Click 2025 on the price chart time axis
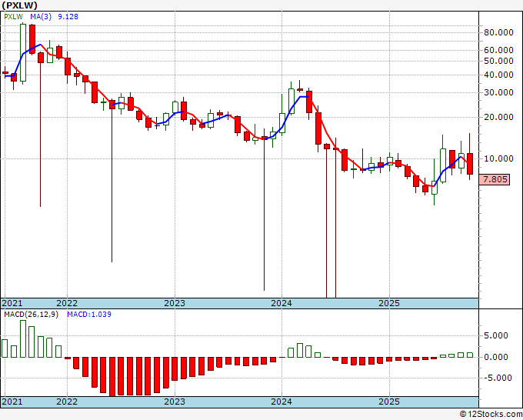The image size is (523, 420). [x=389, y=303]
